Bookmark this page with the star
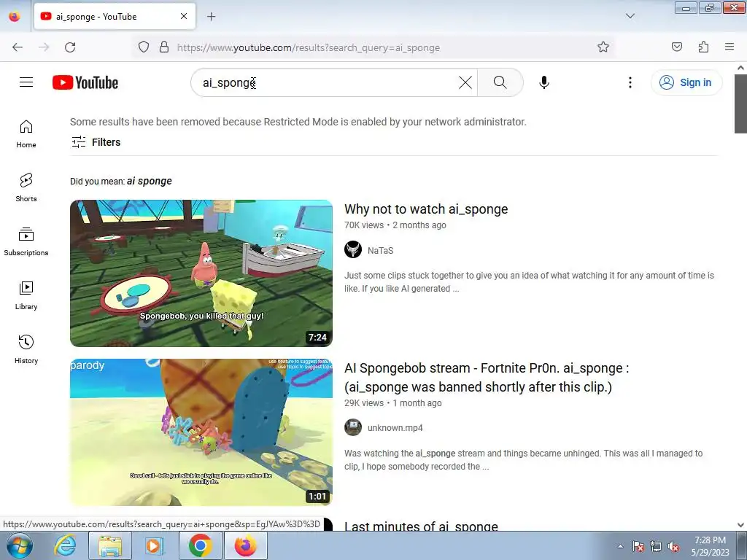 click(603, 47)
